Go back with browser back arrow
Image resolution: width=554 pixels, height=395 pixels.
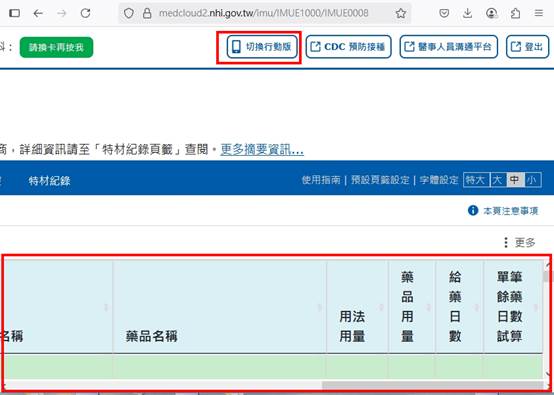click(x=38, y=13)
